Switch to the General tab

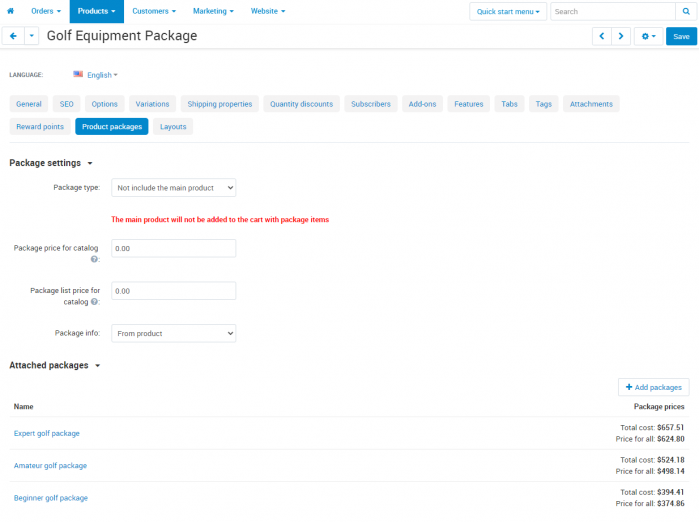click(29, 104)
